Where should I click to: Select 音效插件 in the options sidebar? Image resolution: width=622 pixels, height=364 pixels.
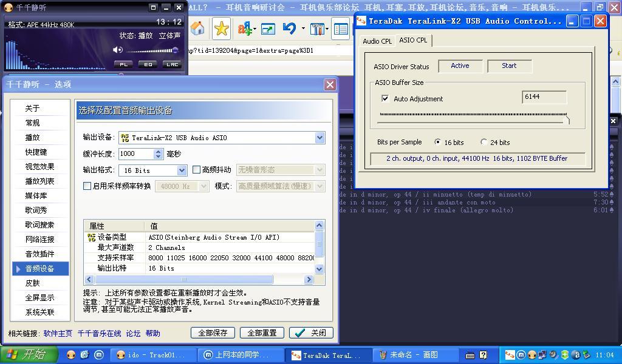point(40,254)
